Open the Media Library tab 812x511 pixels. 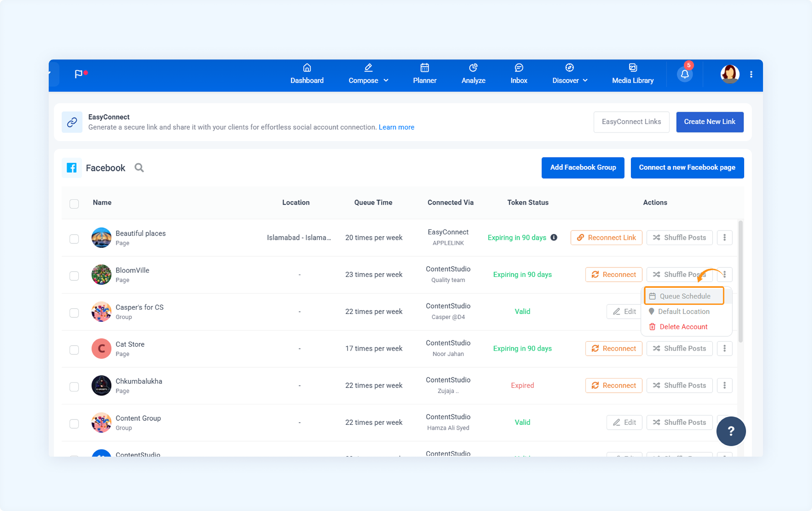pyautogui.click(x=633, y=74)
